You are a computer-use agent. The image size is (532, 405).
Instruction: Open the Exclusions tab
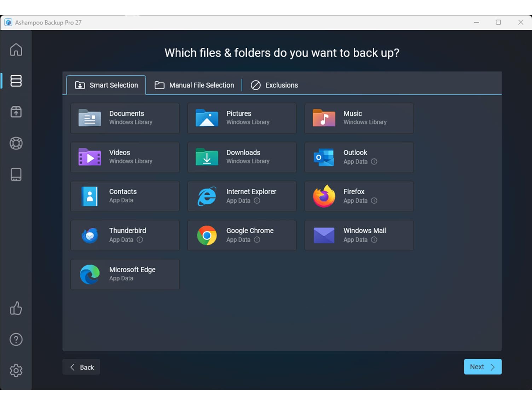pos(274,85)
